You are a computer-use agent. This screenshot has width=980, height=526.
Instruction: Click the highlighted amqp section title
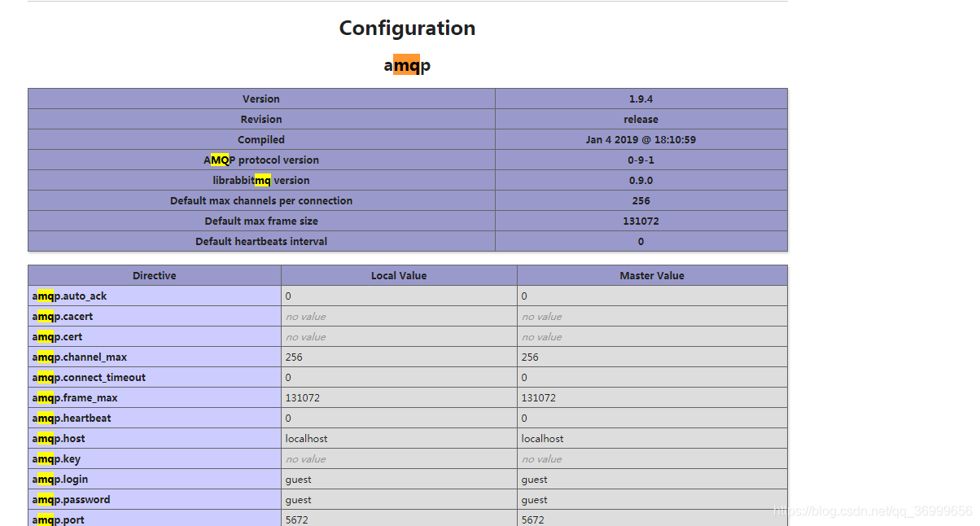pyautogui.click(x=406, y=65)
